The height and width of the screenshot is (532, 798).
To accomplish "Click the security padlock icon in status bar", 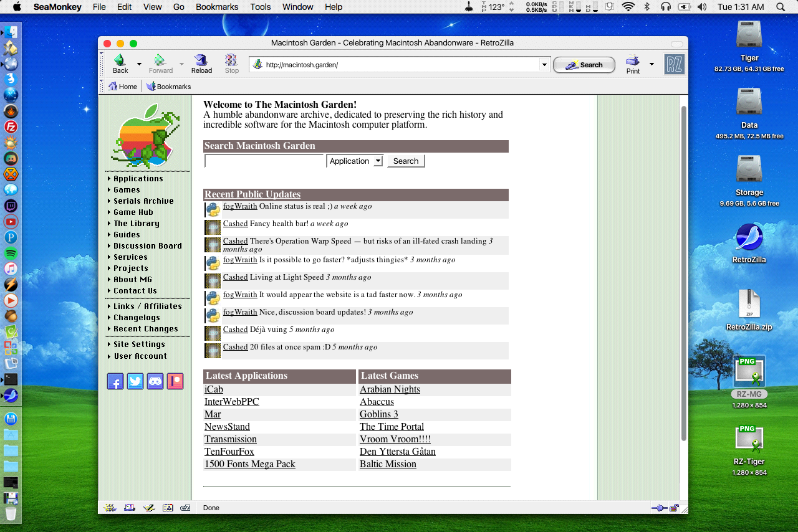I will coord(674,508).
